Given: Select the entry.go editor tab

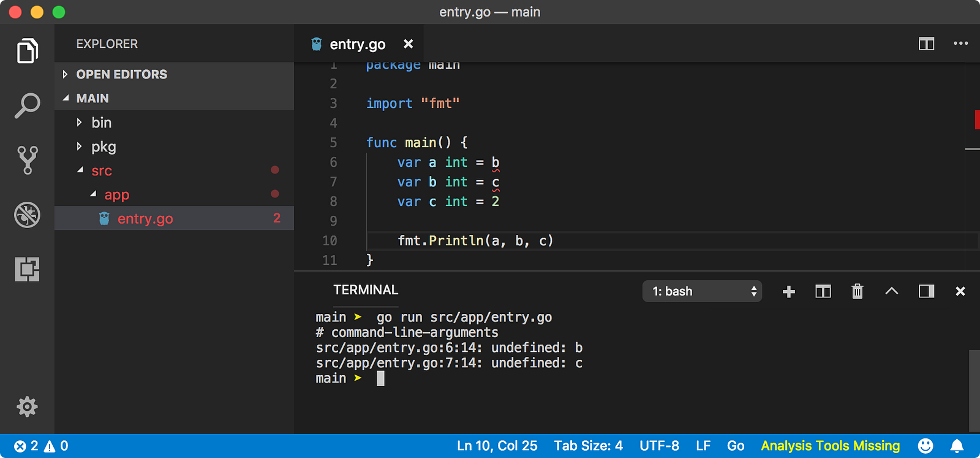Looking at the screenshot, I should pos(359,44).
